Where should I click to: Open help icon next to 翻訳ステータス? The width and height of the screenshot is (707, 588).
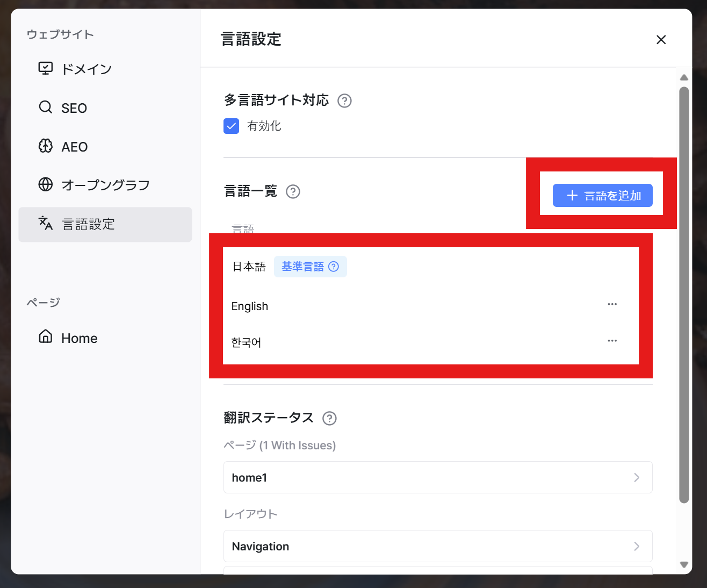(329, 418)
